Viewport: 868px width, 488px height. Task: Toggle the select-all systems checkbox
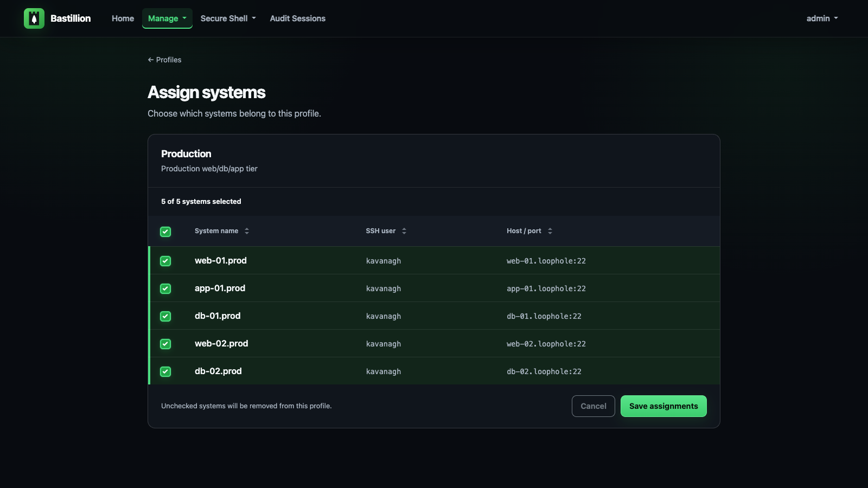[x=165, y=232]
